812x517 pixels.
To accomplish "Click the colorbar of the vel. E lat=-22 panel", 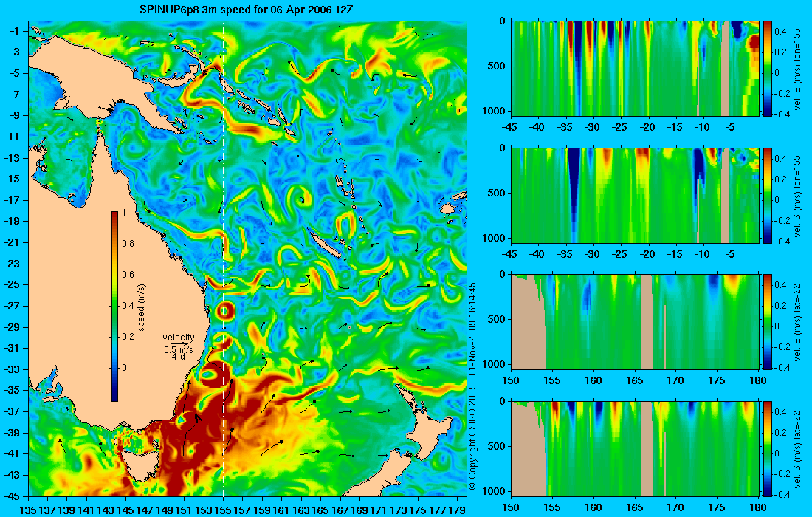I will click(x=767, y=322).
